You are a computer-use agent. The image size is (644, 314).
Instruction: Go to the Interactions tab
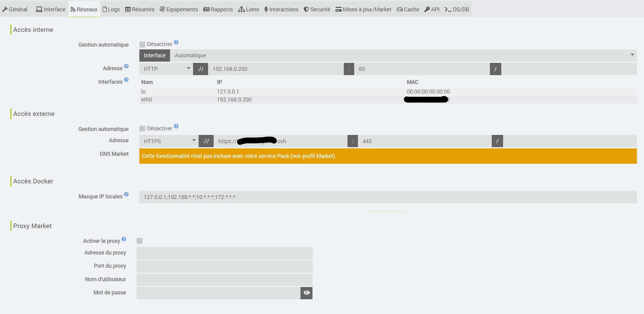281,9
